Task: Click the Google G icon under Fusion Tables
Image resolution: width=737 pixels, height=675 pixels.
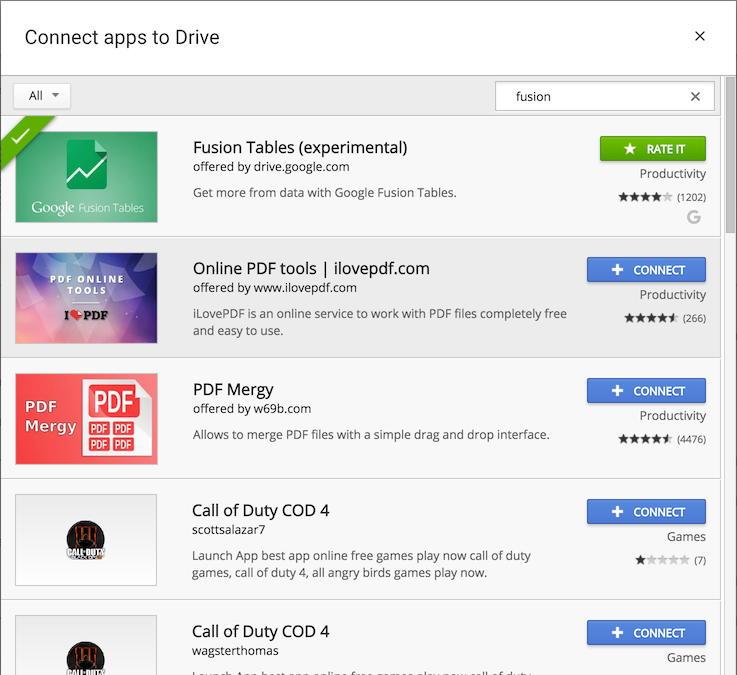Action: tap(694, 217)
